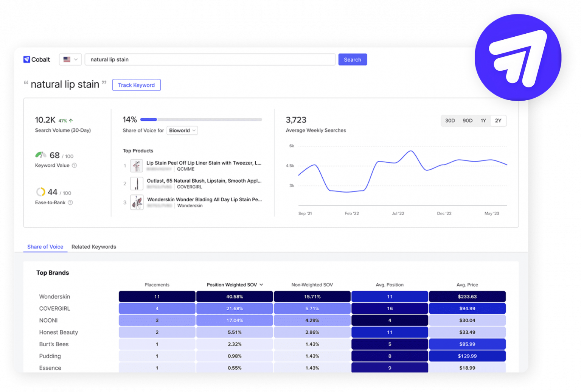Click the Ease-to-Rank help icon
The height and width of the screenshot is (392, 581).
[70, 202]
